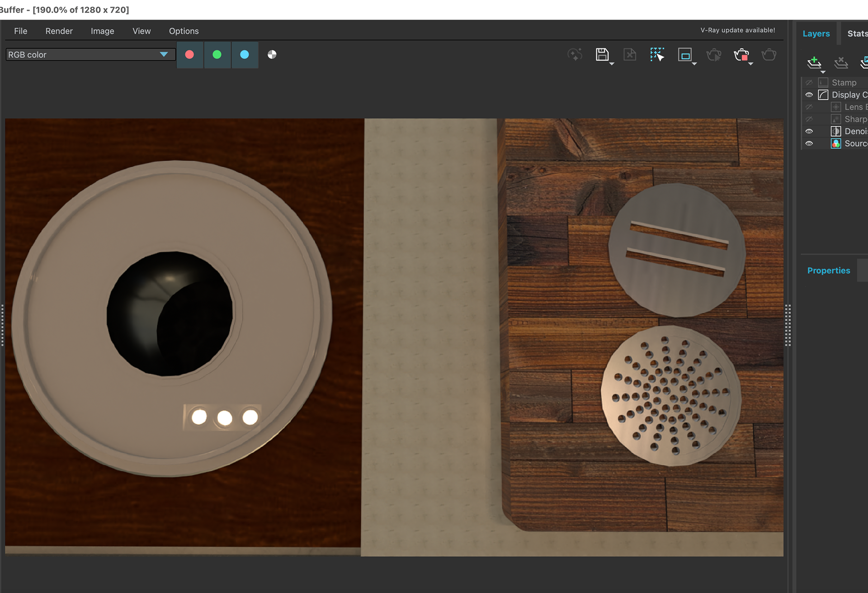Viewport: 868px width, 593px height.
Task: Hide the Display Correction layer eye
Action: tap(809, 95)
